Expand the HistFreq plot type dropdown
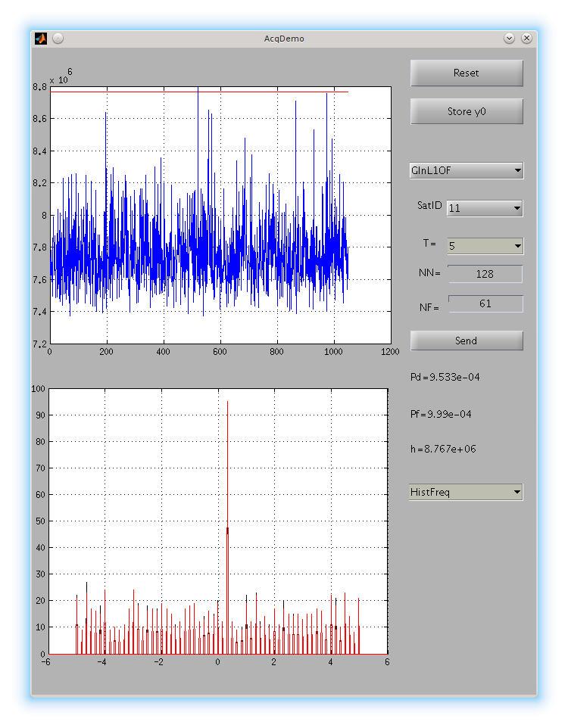The image size is (568, 728). tap(466, 493)
